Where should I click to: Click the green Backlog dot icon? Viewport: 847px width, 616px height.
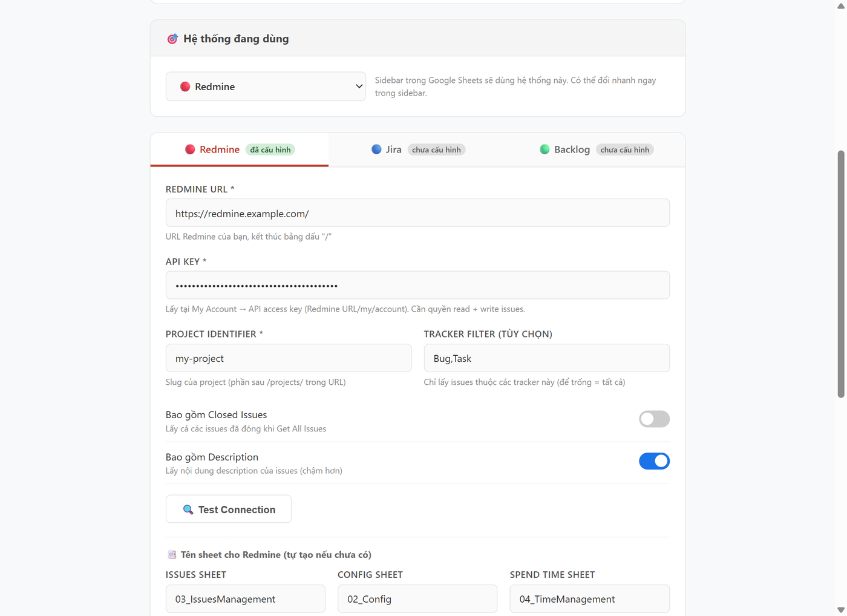click(x=544, y=149)
